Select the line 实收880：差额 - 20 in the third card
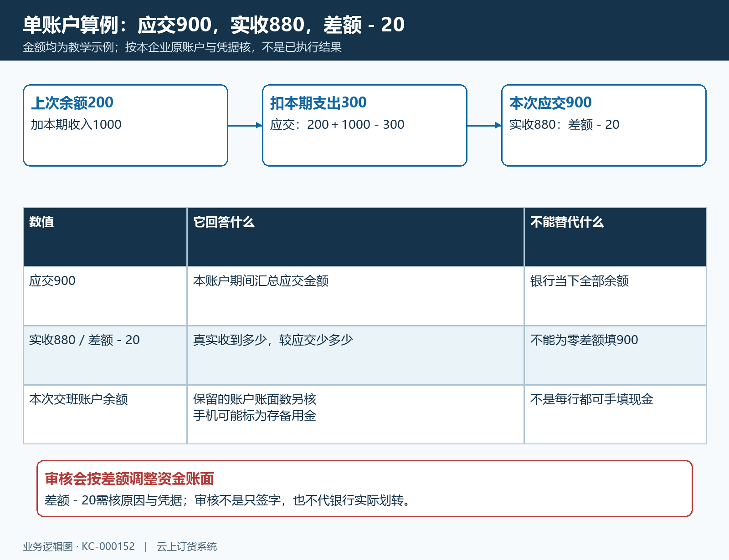This screenshot has width=729, height=560. point(564,125)
